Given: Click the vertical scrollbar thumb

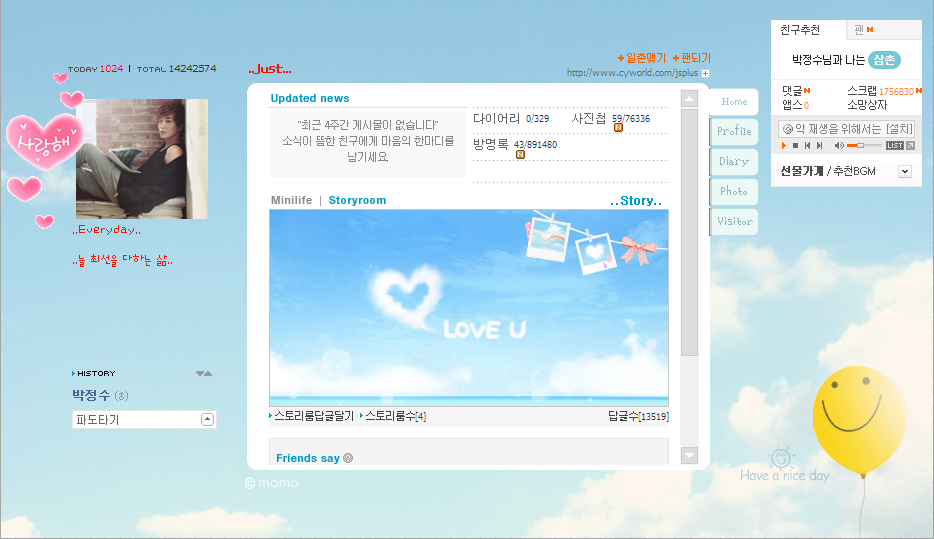Looking at the screenshot, I should (x=689, y=232).
